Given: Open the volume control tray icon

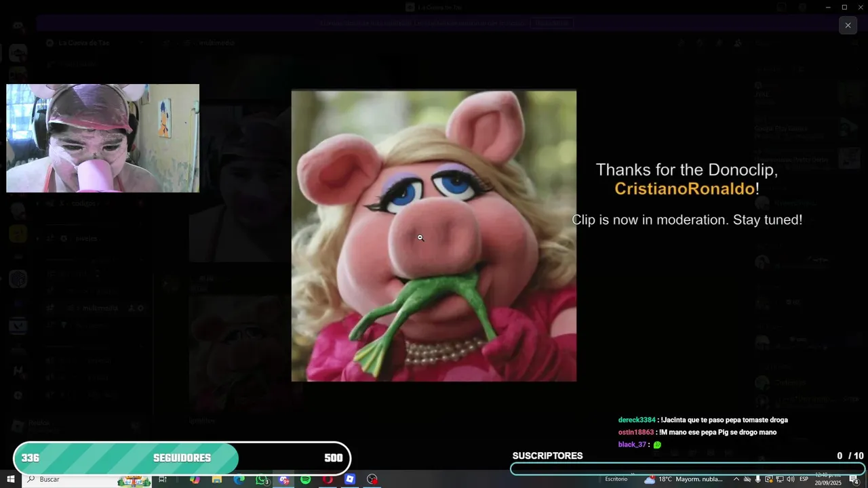Looking at the screenshot, I should pos(790,479).
